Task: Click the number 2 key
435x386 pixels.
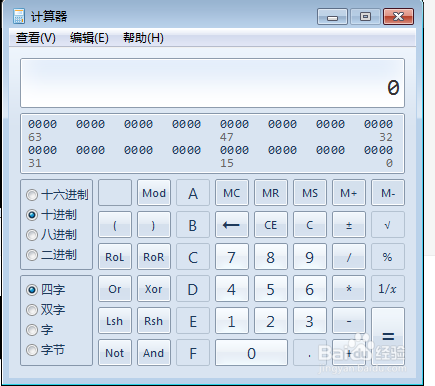Action: tap(271, 321)
